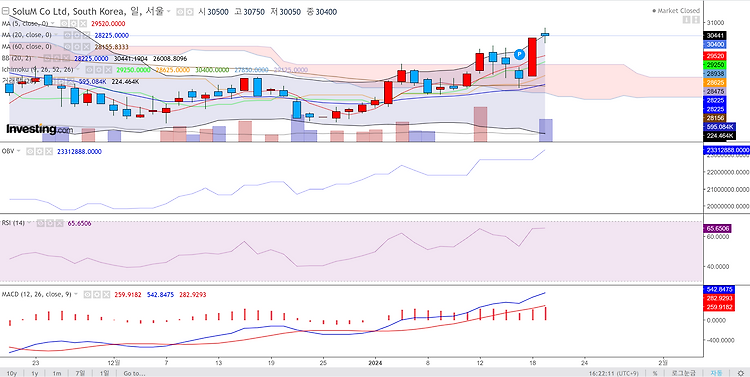Click the green 29250 price label
The image size is (750, 377).
tap(715, 64)
